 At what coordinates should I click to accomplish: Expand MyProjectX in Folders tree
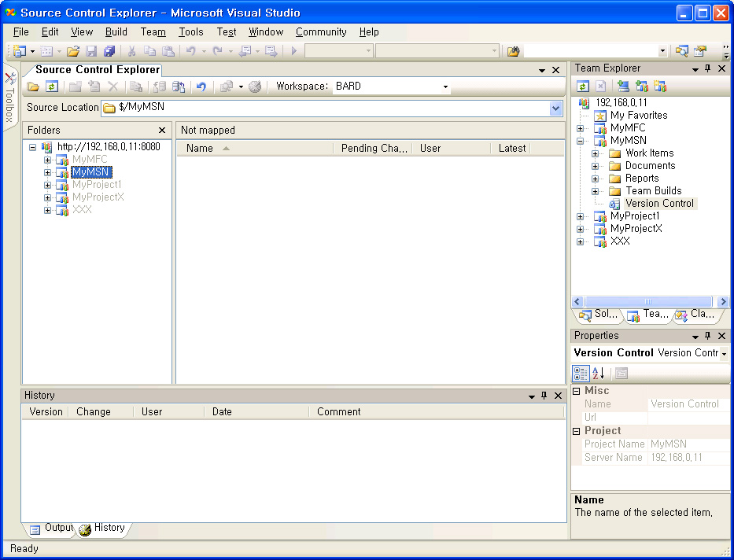pyautogui.click(x=47, y=198)
